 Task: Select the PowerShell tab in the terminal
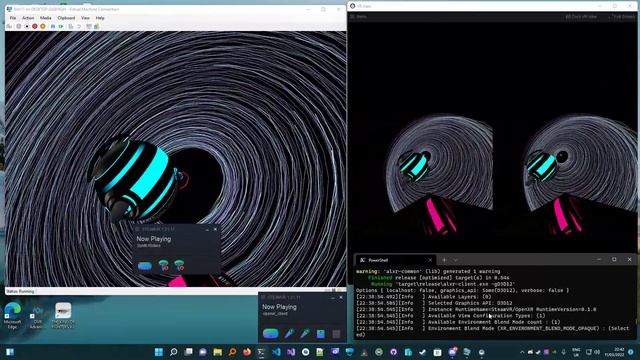(395, 260)
